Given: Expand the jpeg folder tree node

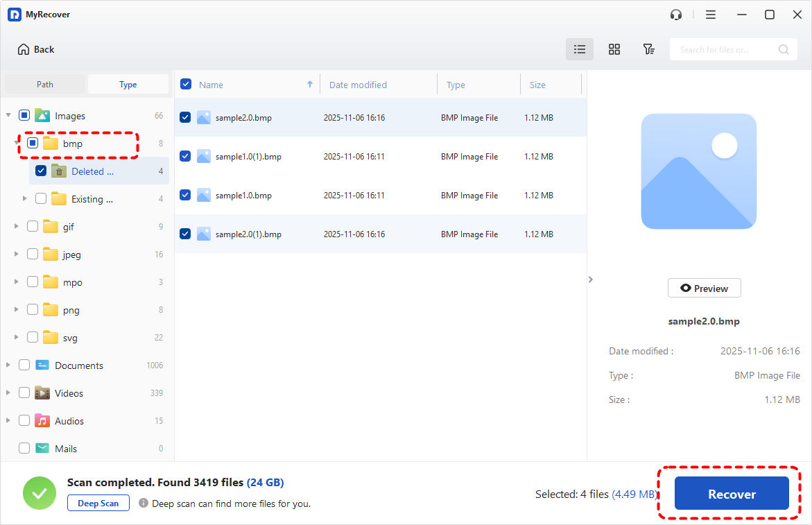Looking at the screenshot, I should [x=17, y=255].
